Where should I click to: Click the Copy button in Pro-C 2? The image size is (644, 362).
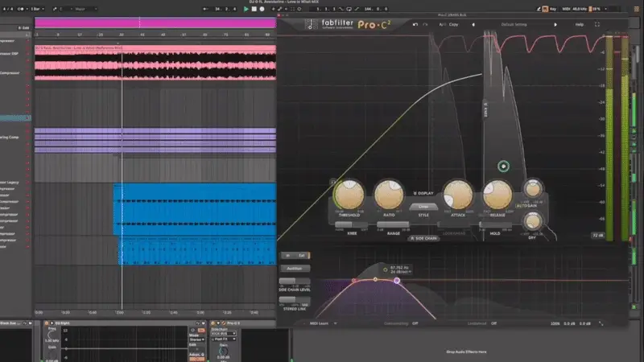[x=453, y=25]
